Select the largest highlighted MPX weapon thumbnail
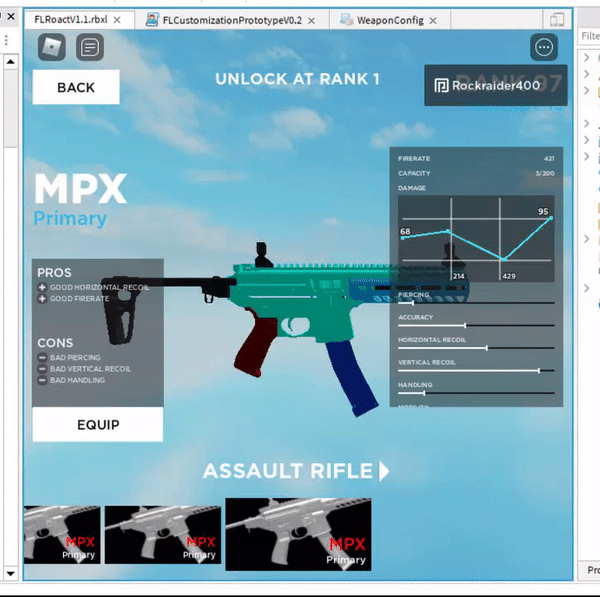This screenshot has height=597, width=600. (x=298, y=534)
